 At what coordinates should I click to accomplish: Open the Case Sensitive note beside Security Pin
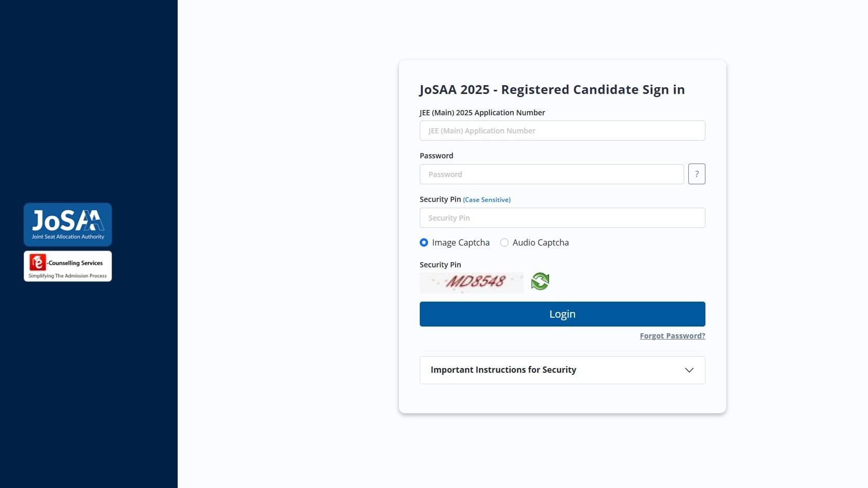(x=487, y=199)
